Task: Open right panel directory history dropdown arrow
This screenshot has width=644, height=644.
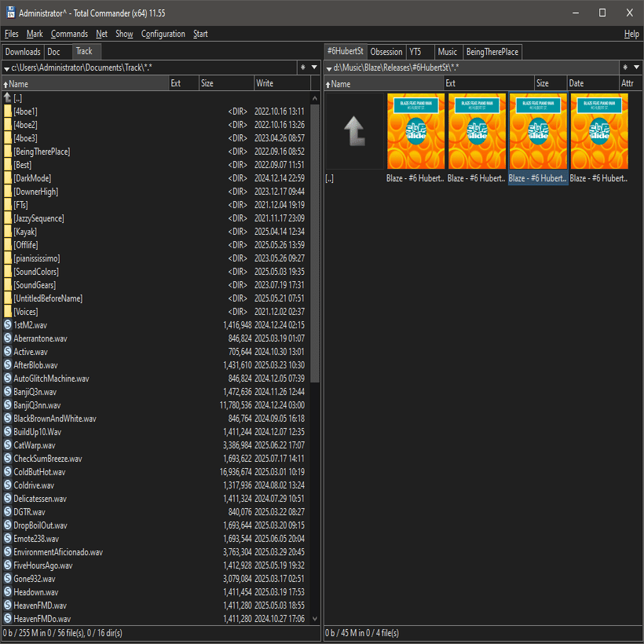Action: tap(637, 68)
